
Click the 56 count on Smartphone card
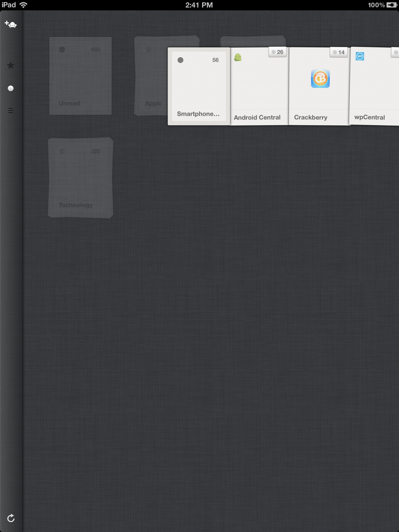click(x=215, y=60)
